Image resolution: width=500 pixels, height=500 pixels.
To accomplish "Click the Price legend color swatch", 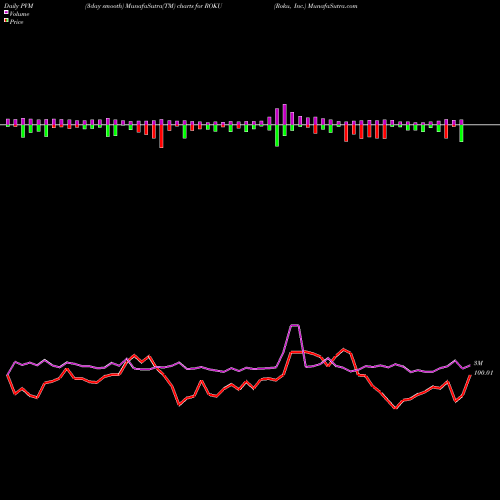I will [6, 20].
